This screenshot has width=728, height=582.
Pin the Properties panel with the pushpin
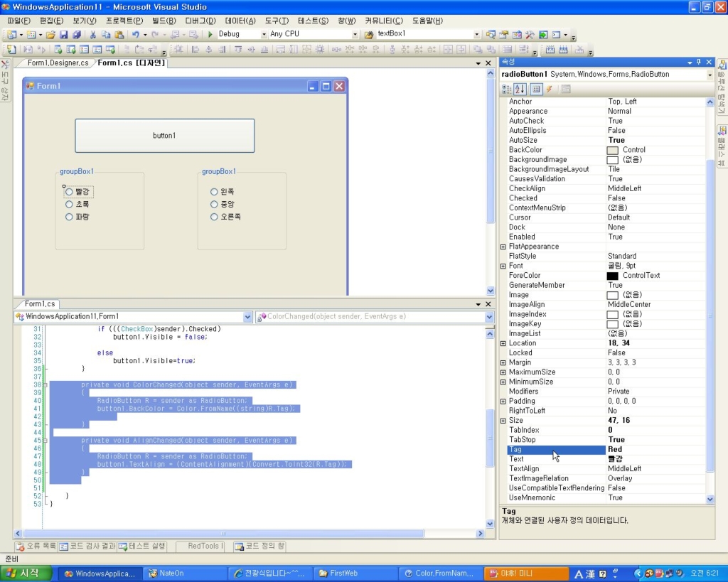click(699, 62)
